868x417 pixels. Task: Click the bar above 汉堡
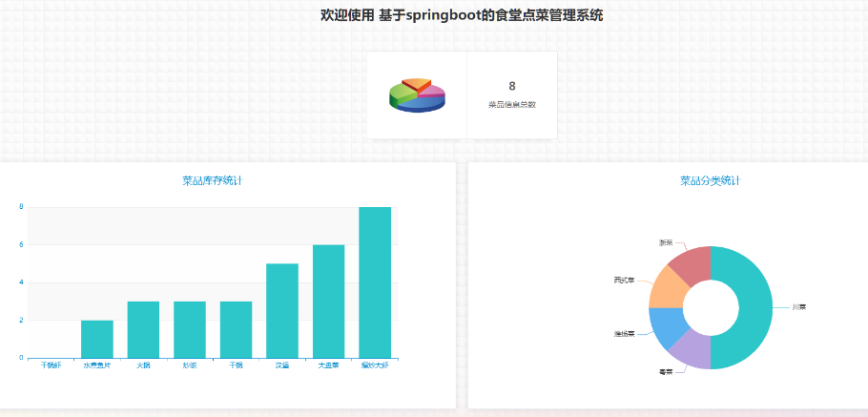(282, 311)
